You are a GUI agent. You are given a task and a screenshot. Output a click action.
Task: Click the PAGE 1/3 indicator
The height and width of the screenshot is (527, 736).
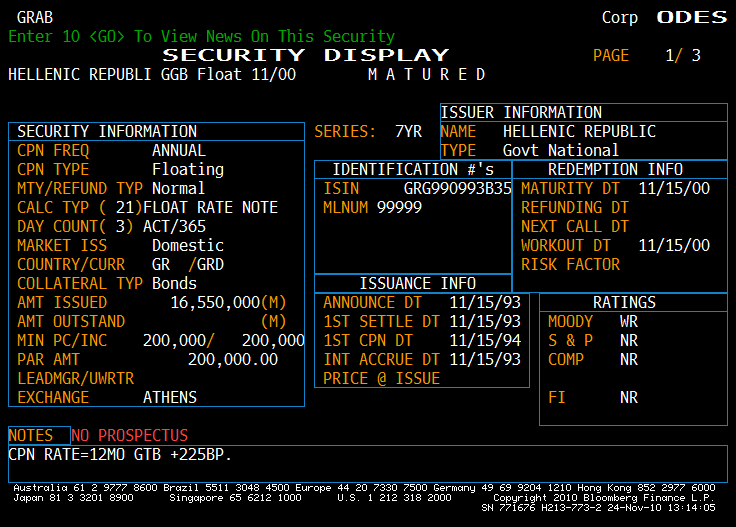pyautogui.click(x=646, y=55)
